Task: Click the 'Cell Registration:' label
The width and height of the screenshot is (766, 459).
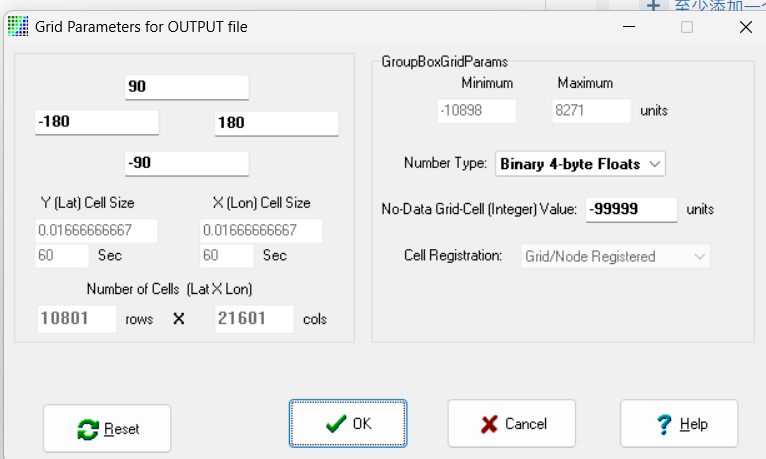Action: click(453, 255)
